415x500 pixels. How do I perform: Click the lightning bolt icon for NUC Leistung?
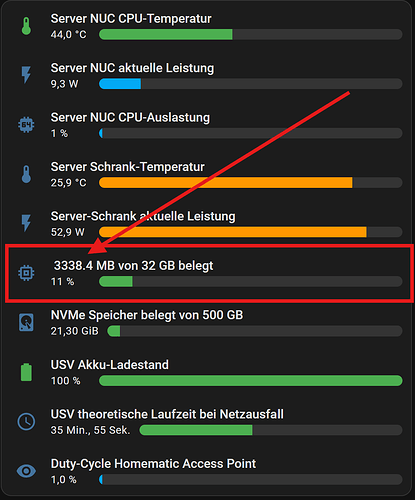point(26,75)
